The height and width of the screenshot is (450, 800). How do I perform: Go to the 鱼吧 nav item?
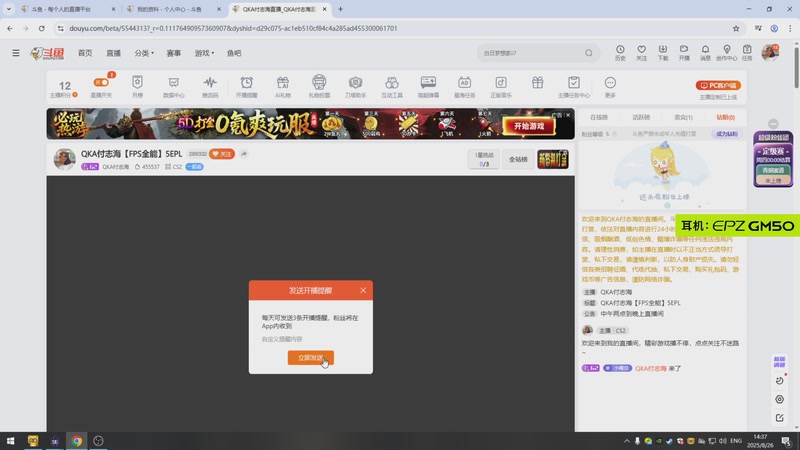click(x=234, y=53)
